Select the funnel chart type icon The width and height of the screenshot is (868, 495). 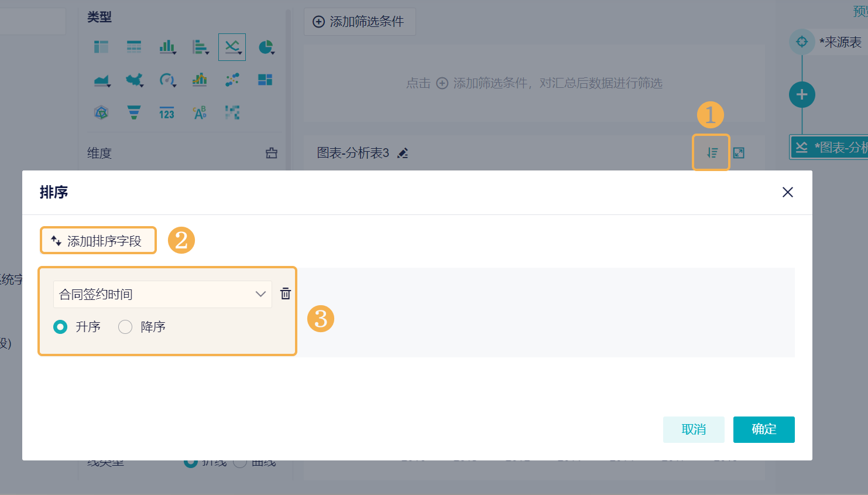point(134,112)
